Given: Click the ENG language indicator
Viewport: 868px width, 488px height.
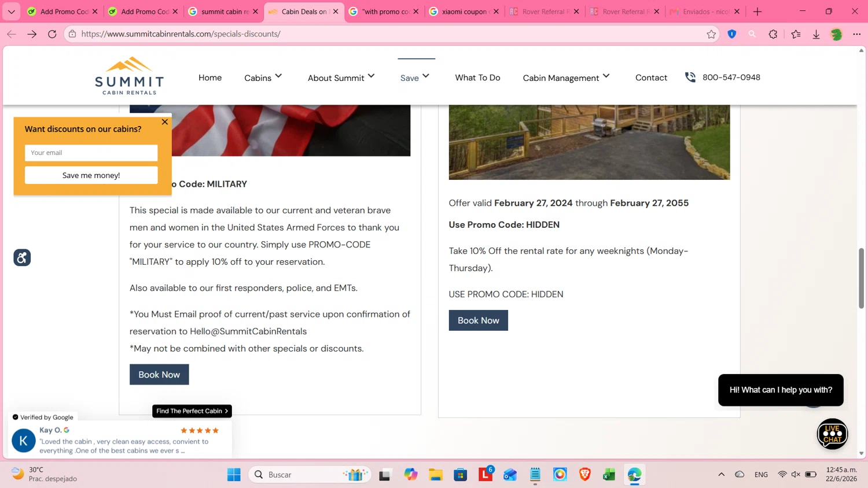Looking at the screenshot, I should tap(761, 475).
